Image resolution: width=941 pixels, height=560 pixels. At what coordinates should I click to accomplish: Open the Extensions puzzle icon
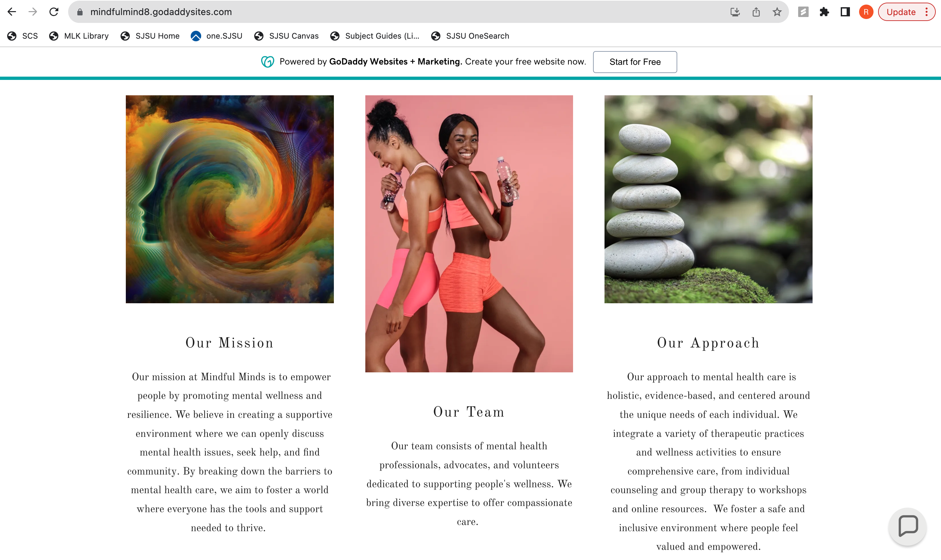pyautogui.click(x=824, y=12)
